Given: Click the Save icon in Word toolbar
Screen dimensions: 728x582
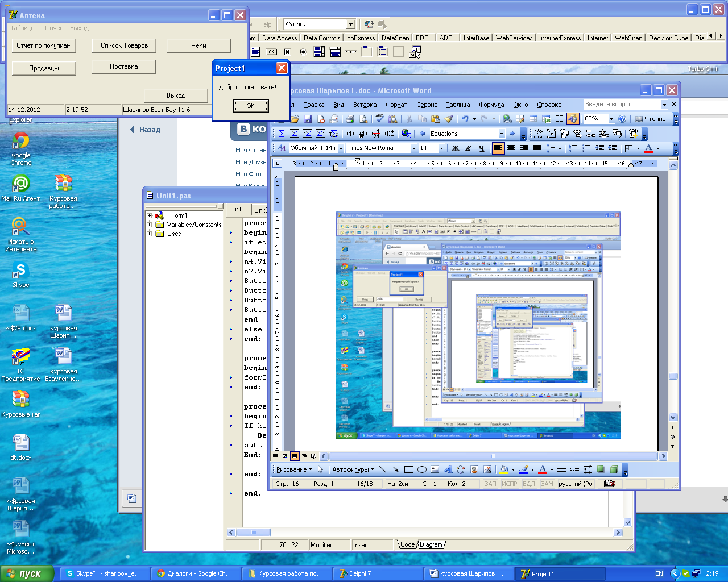Looking at the screenshot, I should coord(308,119).
